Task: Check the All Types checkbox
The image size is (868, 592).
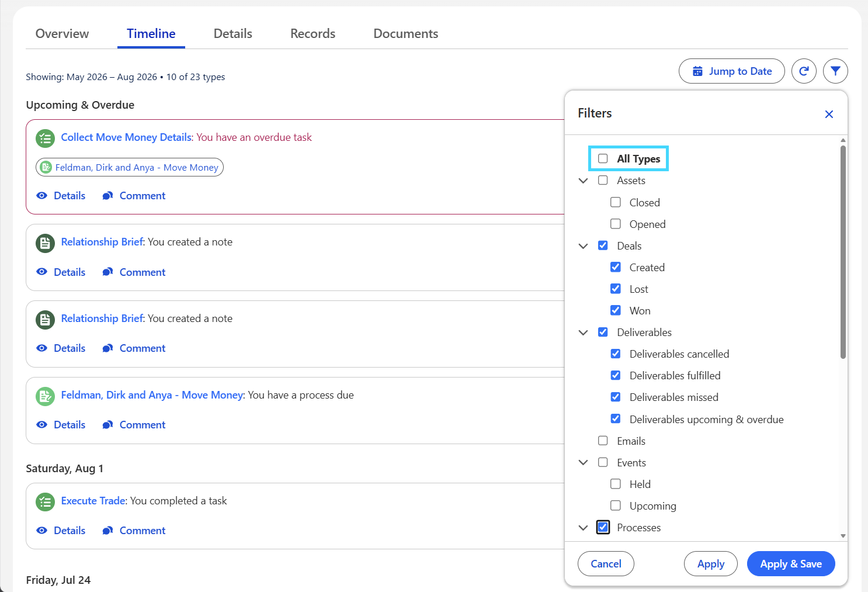Action: click(603, 158)
